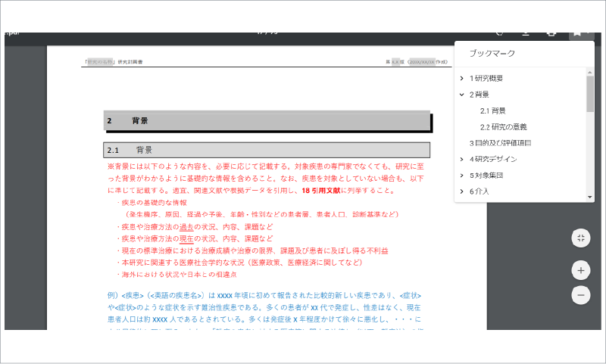
Task: Click the section heading 2 背景
Action: [x=267, y=121]
